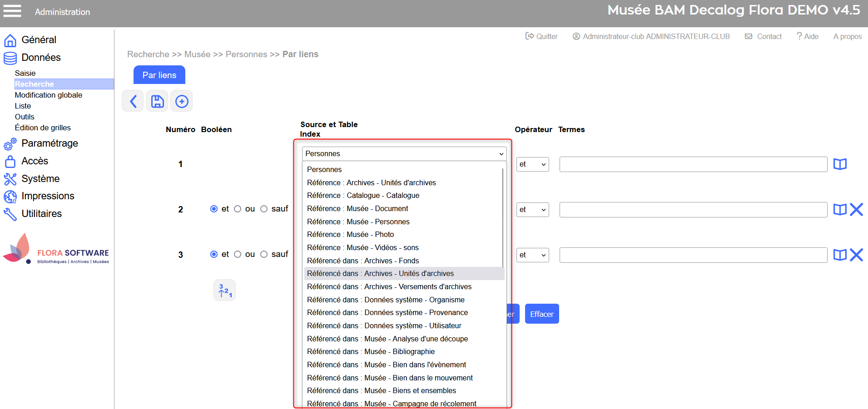Click the Flora Software logo

pos(56,249)
